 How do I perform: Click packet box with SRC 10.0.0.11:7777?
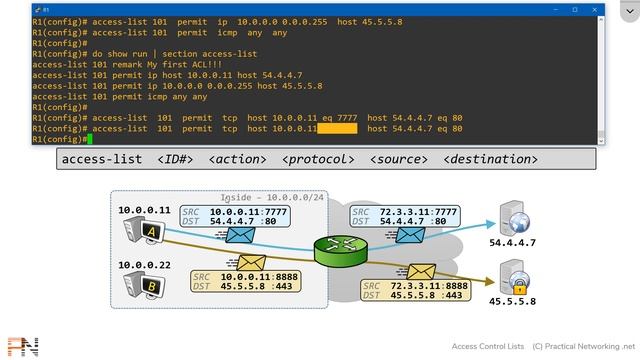coord(235,216)
